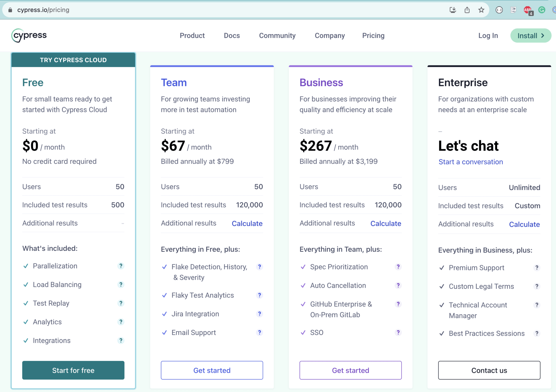556x392 pixels.
Task: Click the help icon next to Load Balancing
Action: 121,285
